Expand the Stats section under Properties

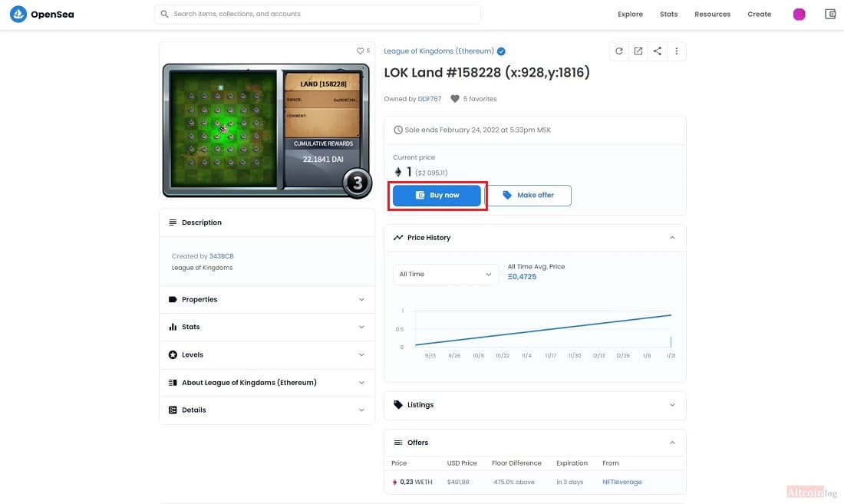[x=267, y=327]
